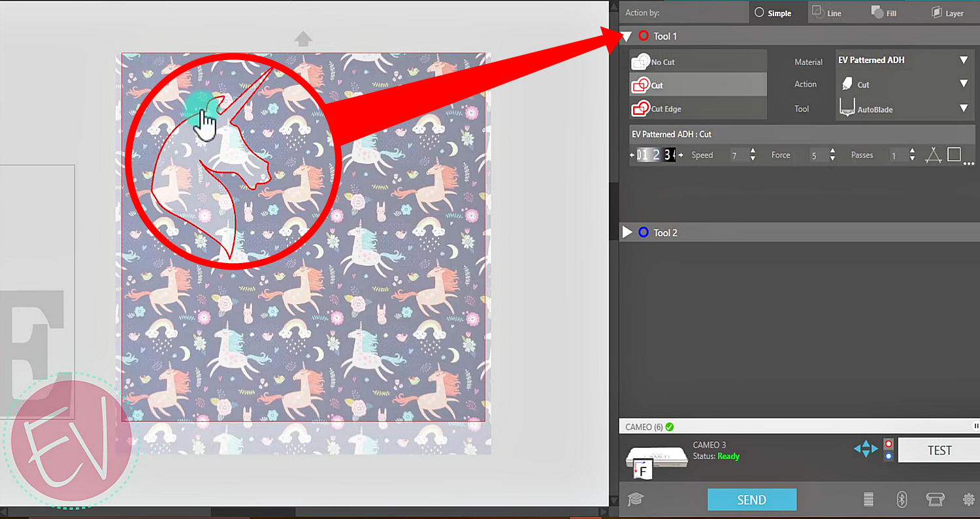The image size is (980, 519).
Task: Decrease blade depth with left arrow
Action: click(x=632, y=155)
